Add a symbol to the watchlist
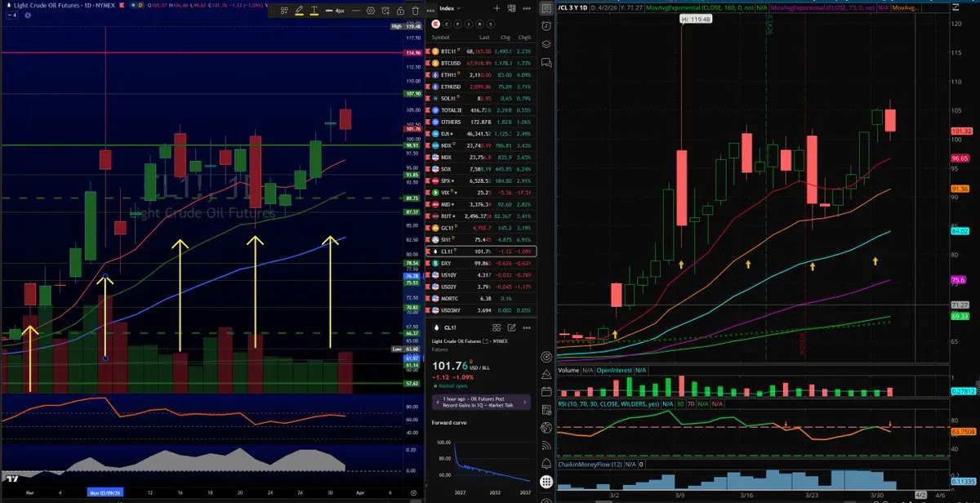 tap(497, 8)
